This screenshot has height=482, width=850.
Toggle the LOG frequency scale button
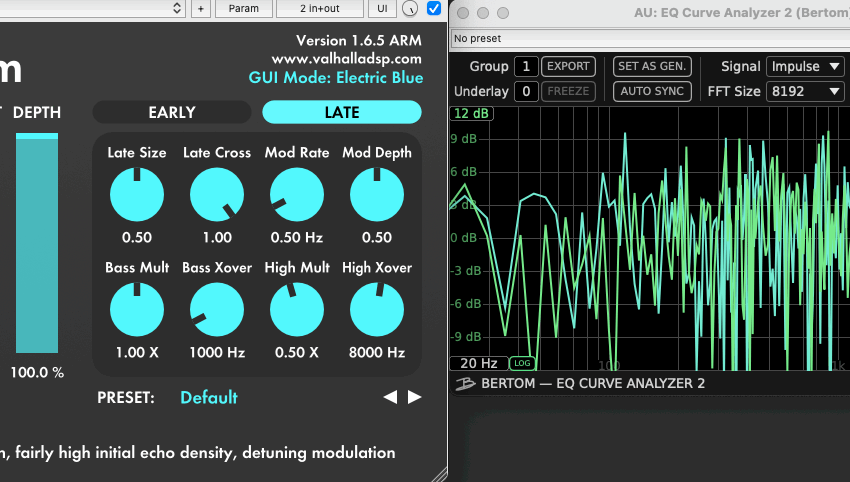tap(522, 363)
